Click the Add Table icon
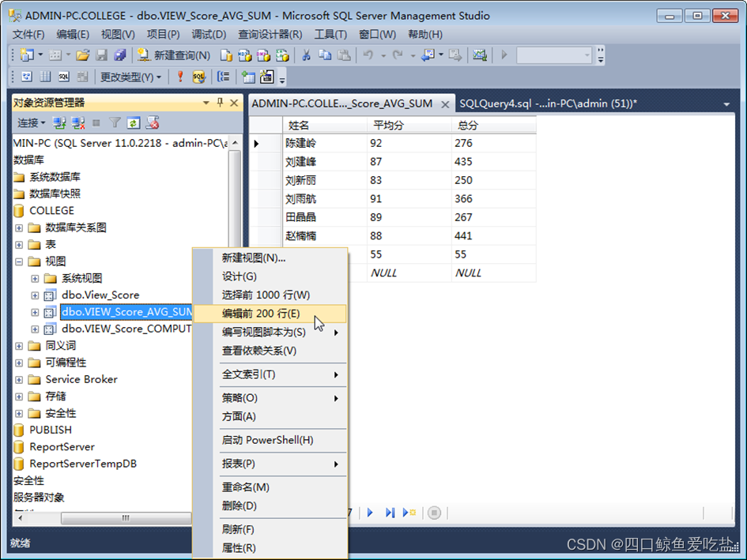 (248, 77)
